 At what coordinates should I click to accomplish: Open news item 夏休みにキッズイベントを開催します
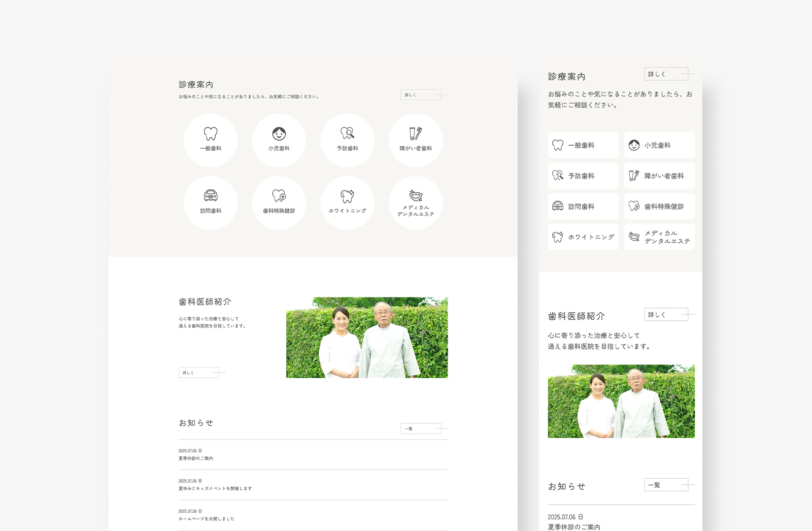[313, 485]
